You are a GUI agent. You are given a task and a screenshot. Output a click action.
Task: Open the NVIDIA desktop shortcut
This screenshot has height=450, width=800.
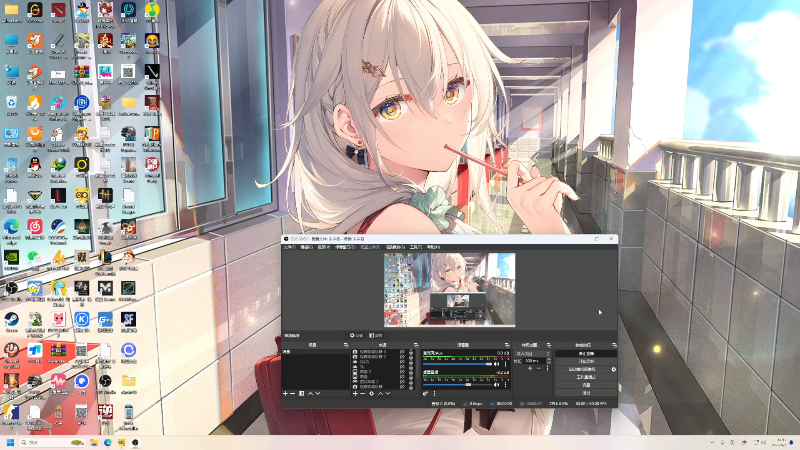[x=11, y=258]
